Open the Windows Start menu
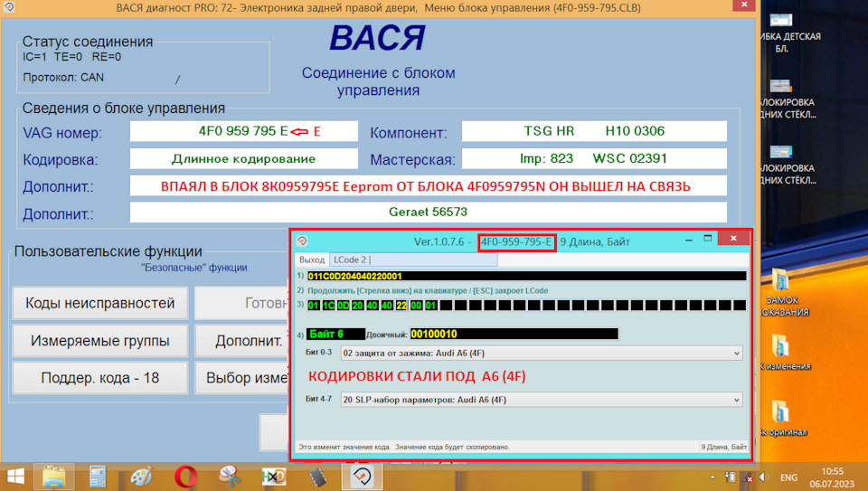 click(x=15, y=477)
